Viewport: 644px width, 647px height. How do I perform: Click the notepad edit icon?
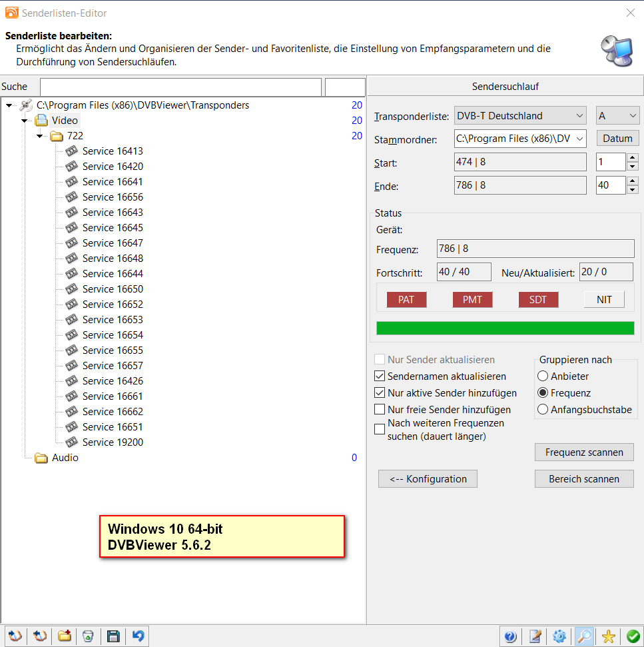(x=535, y=636)
